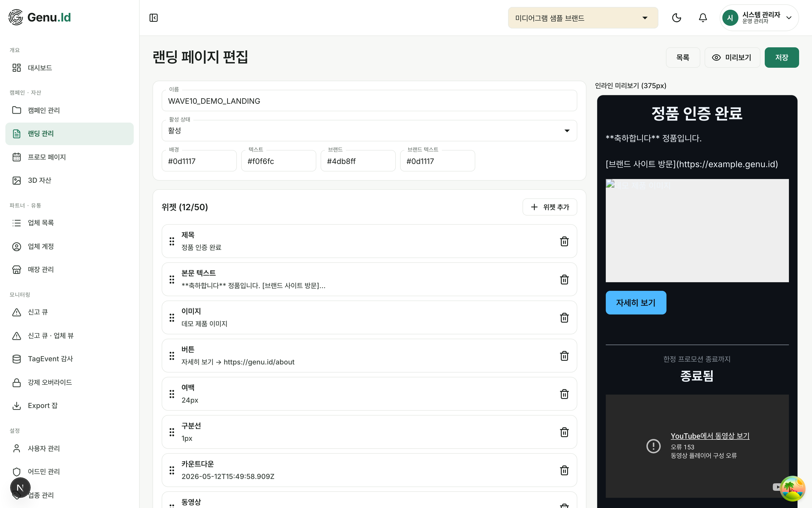This screenshot has width=812, height=508.
Task: Click the 목록 button
Action: (683, 58)
